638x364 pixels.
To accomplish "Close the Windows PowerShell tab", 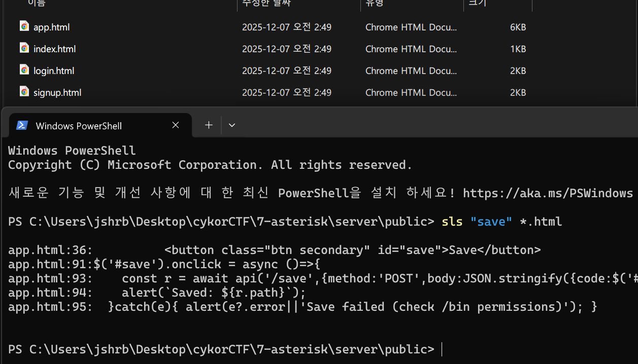I will click(176, 125).
